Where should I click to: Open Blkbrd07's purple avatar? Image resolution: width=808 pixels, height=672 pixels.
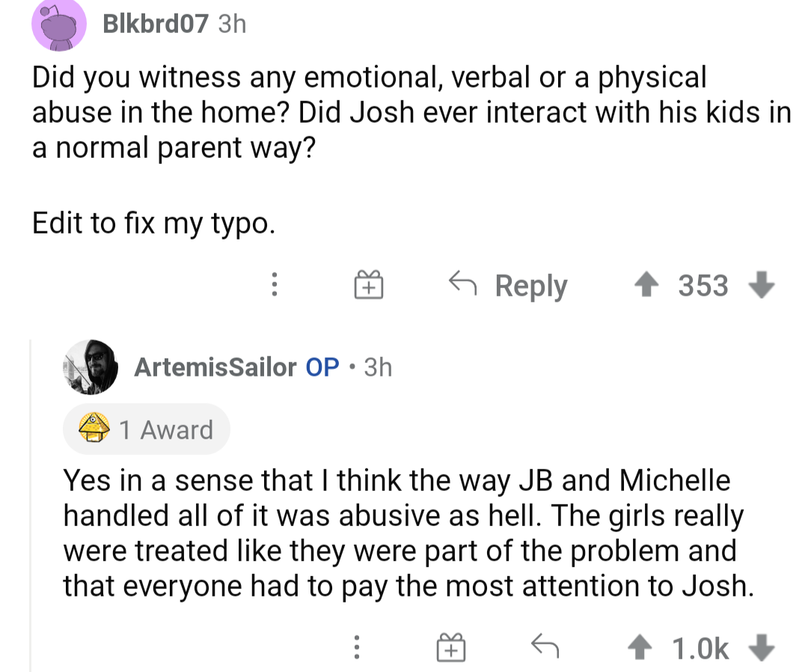tap(59, 25)
